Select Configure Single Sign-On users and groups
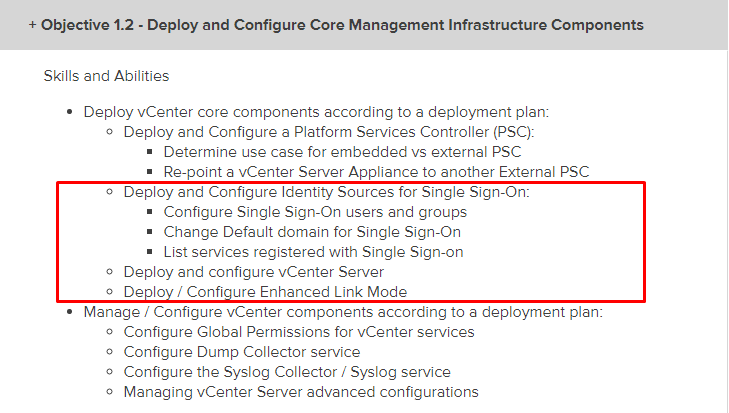 [315, 212]
